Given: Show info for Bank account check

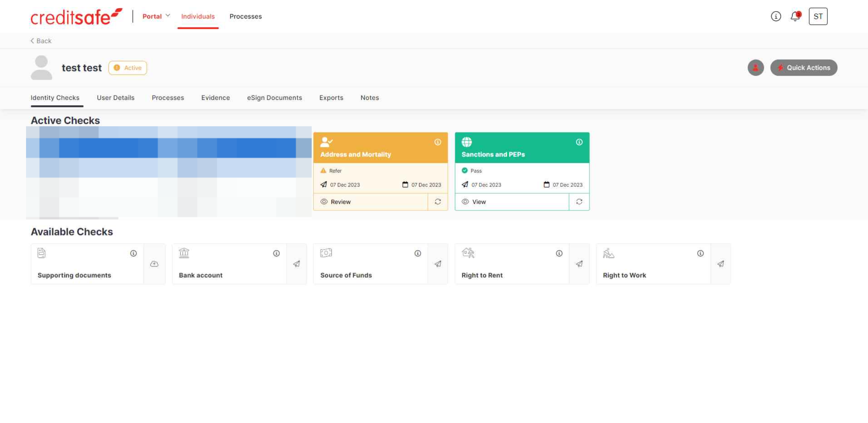Looking at the screenshot, I should click(x=276, y=253).
